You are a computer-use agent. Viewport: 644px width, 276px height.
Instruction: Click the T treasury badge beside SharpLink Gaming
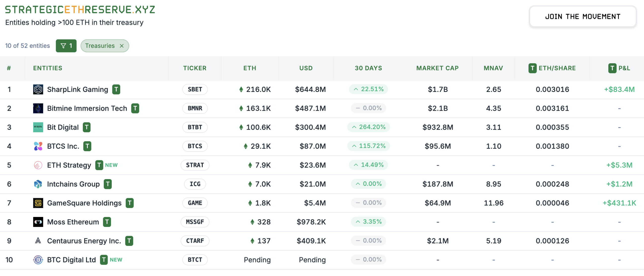pyautogui.click(x=116, y=89)
